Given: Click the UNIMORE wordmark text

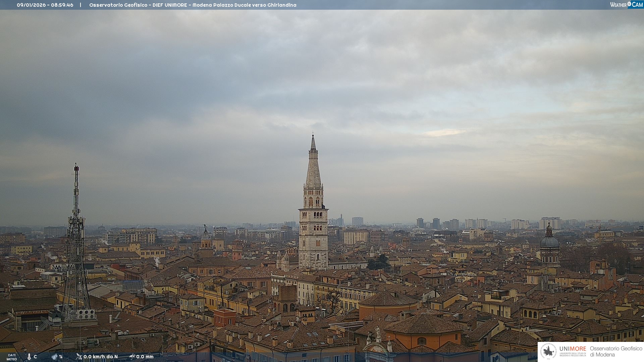Looking at the screenshot, I should tap(573, 349).
